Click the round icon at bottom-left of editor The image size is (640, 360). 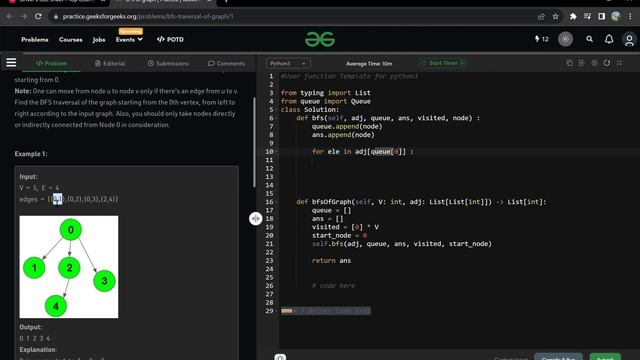pyautogui.click(x=280, y=357)
